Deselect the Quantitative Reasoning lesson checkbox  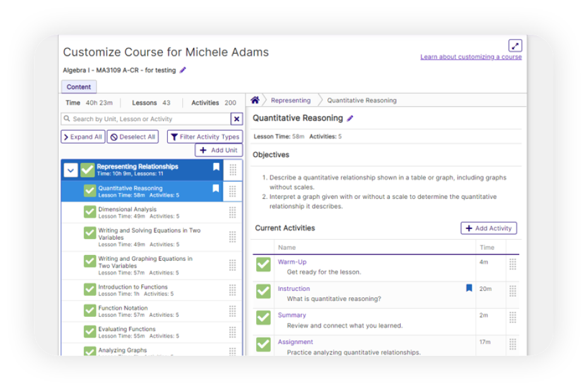(x=89, y=189)
